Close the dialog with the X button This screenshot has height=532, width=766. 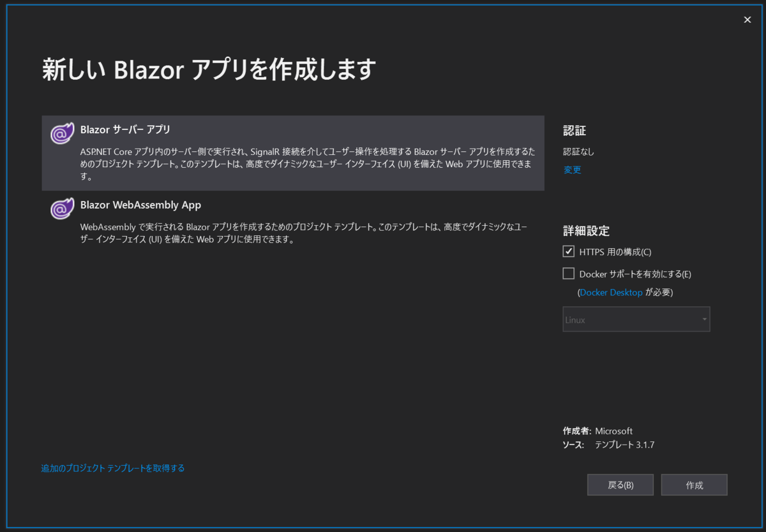click(747, 20)
